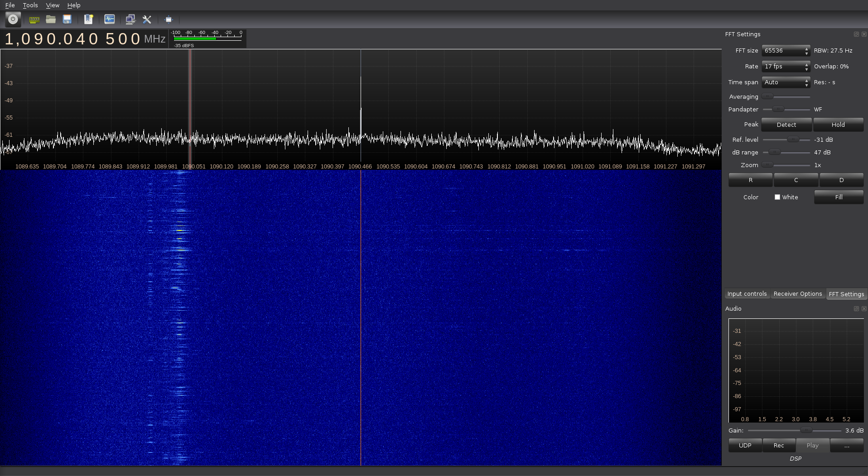Enable the White color checkbox
The width and height of the screenshot is (868, 476).
(777, 197)
